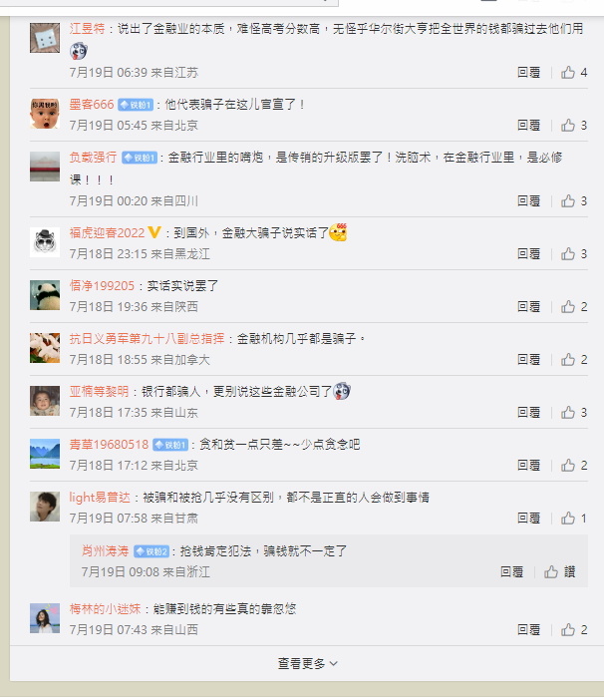Click 墨客666's baby avatar
The height and width of the screenshot is (700, 604).
pos(45,114)
